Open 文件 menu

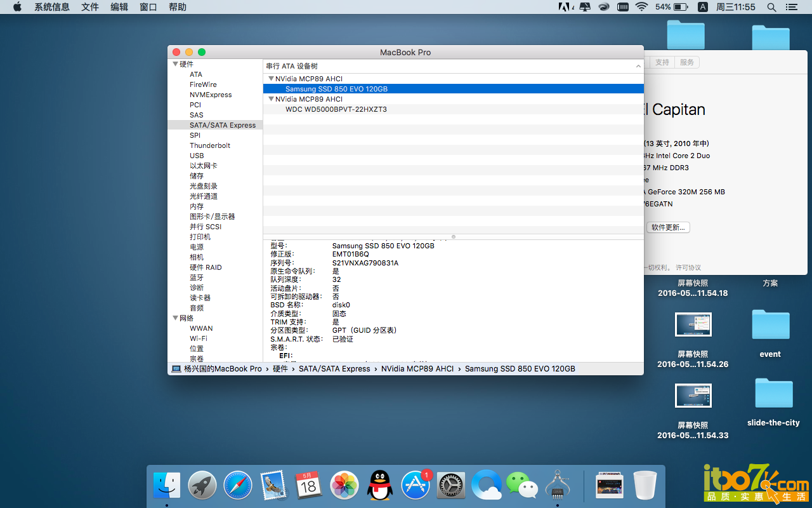point(90,7)
